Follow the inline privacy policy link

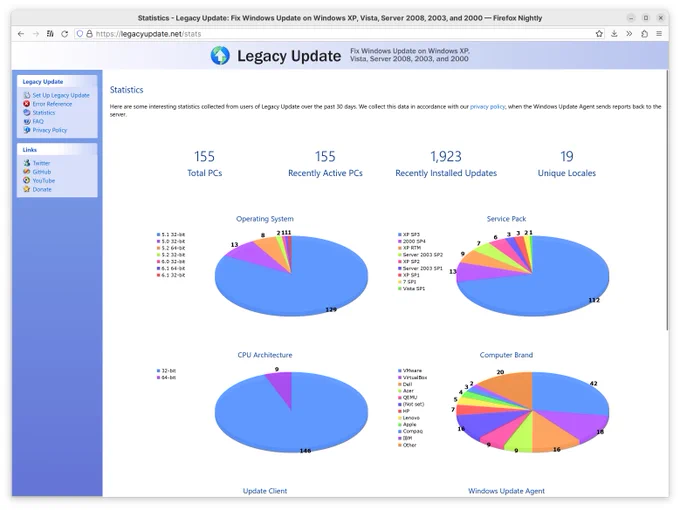point(487,106)
